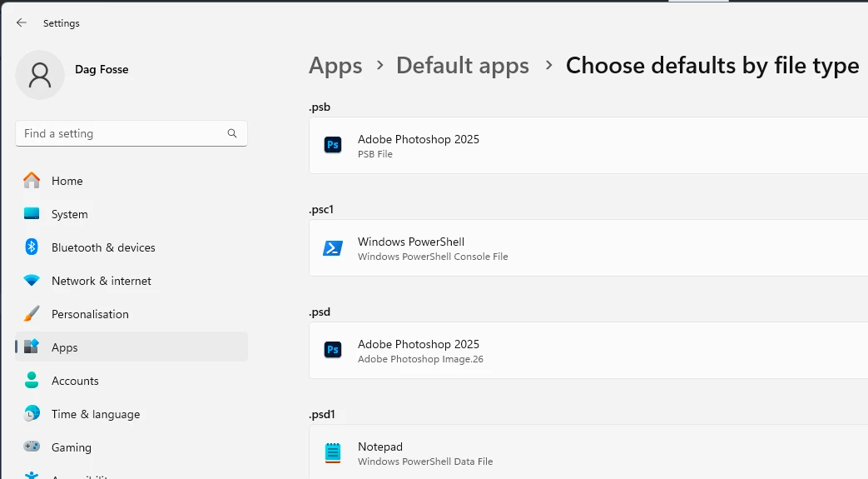Image resolution: width=868 pixels, height=479 pixels.
Task: Click Windows PowerShell Data File text
Action: click(x=425, y=462)
